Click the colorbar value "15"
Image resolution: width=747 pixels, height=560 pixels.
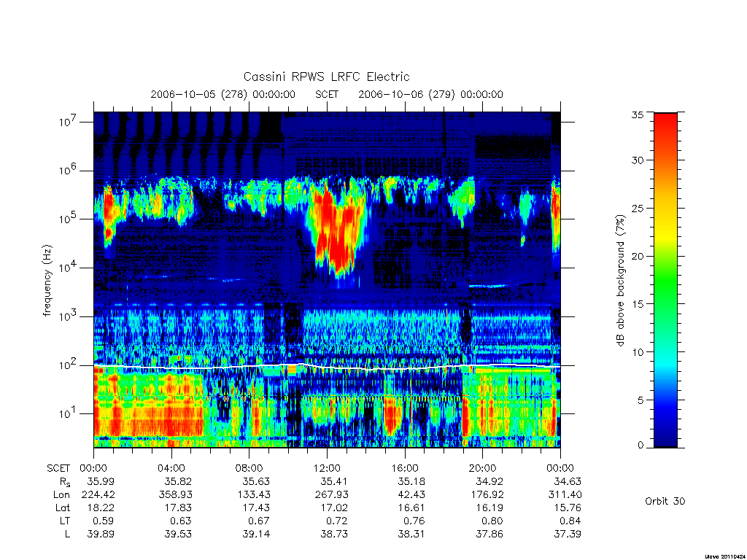637,304
